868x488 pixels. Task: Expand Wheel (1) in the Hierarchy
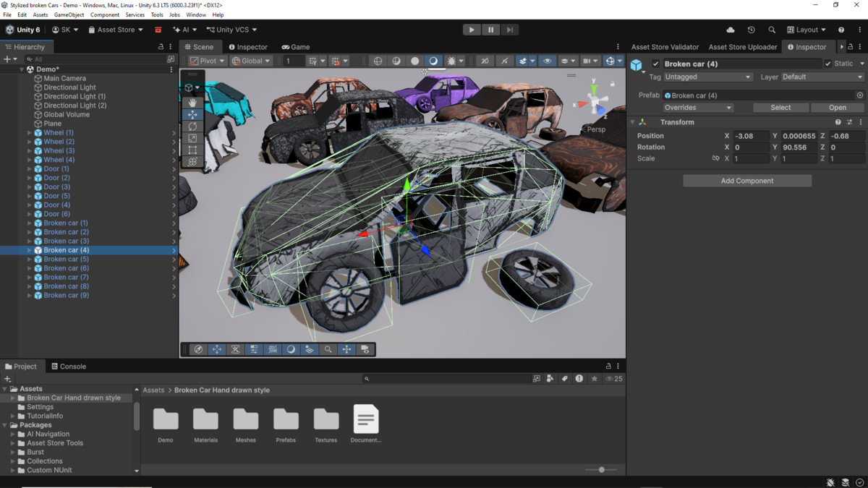(x=30, y=133)
